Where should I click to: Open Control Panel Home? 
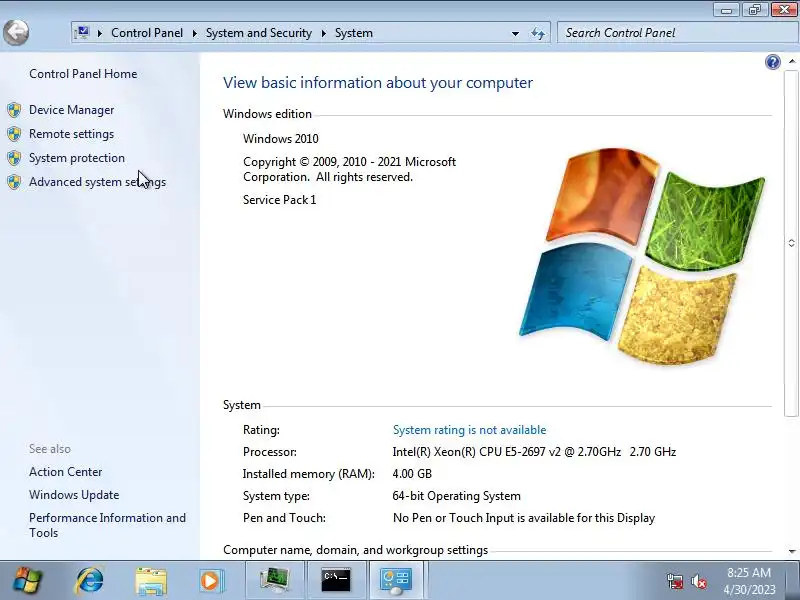click(x=83, y=73)
